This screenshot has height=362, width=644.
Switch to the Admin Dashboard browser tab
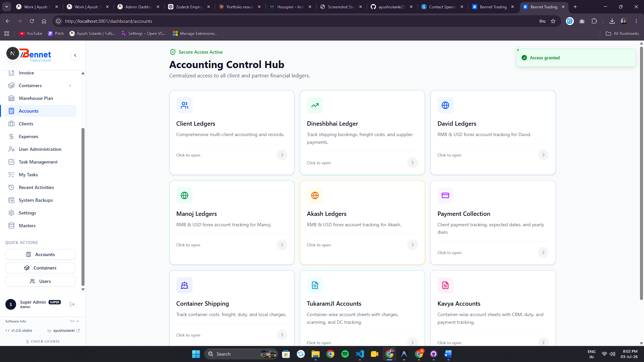[x=139, y=7]
